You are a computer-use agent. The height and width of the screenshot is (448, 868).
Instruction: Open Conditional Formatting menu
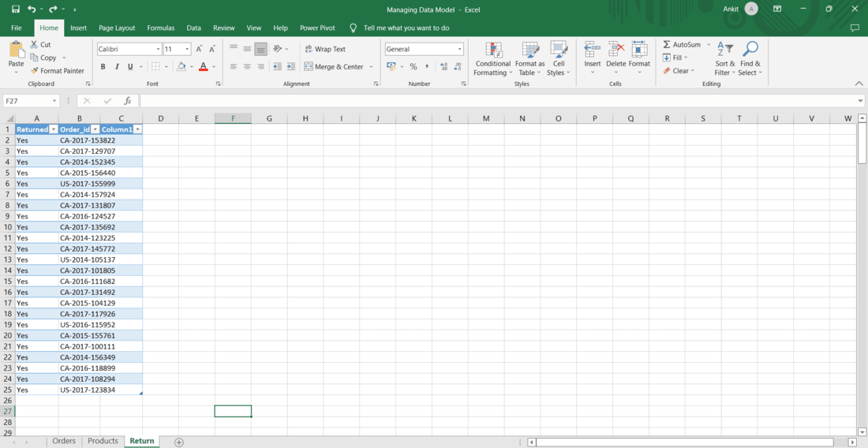click(492, 59)
